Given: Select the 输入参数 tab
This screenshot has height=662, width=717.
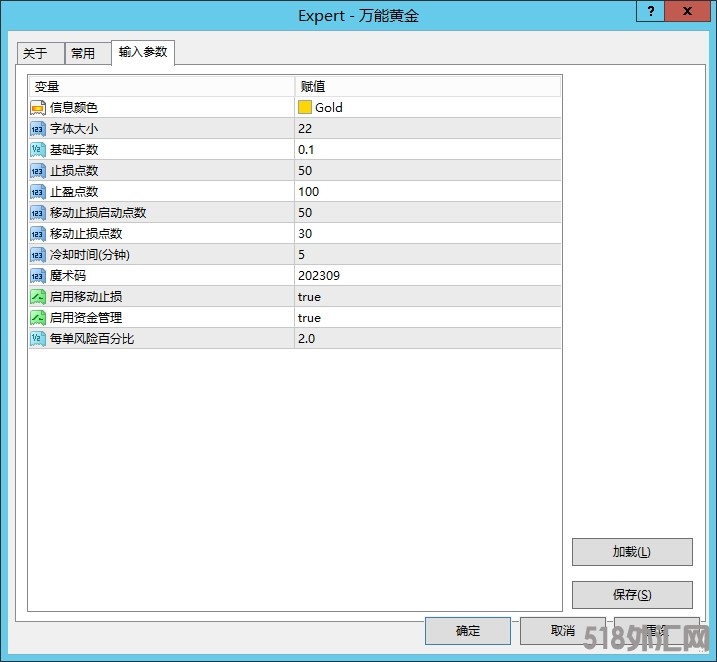Looking at the screenshot, I should coord(143,52).
